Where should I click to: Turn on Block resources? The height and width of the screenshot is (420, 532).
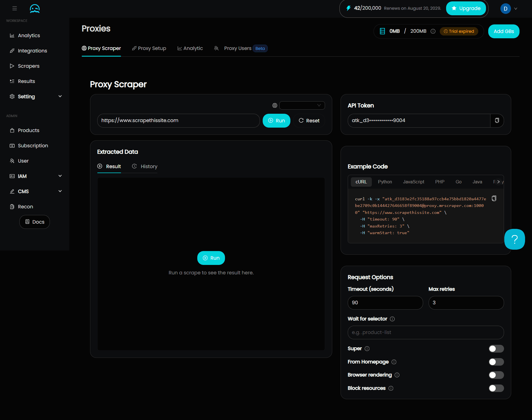(x=496, y=388)
